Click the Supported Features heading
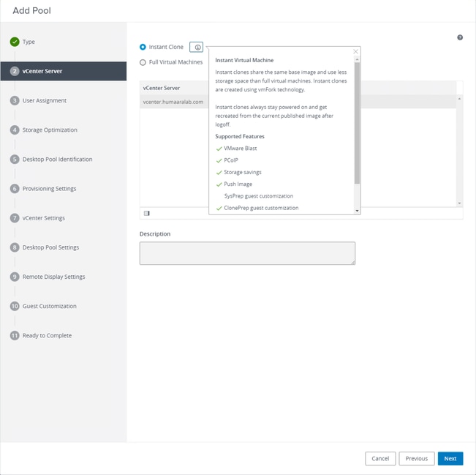The width and height of the screenshot is (476, 475). 240,136
